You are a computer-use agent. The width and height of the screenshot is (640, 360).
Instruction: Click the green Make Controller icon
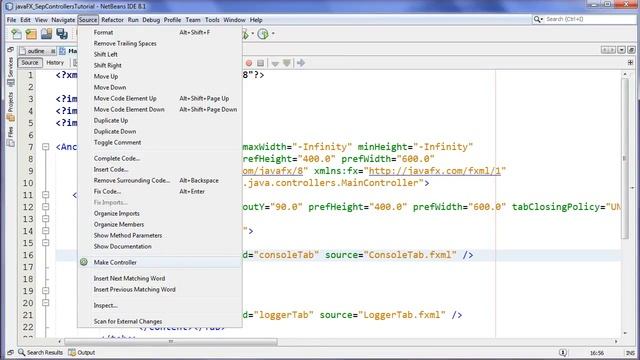pos(84,262)
